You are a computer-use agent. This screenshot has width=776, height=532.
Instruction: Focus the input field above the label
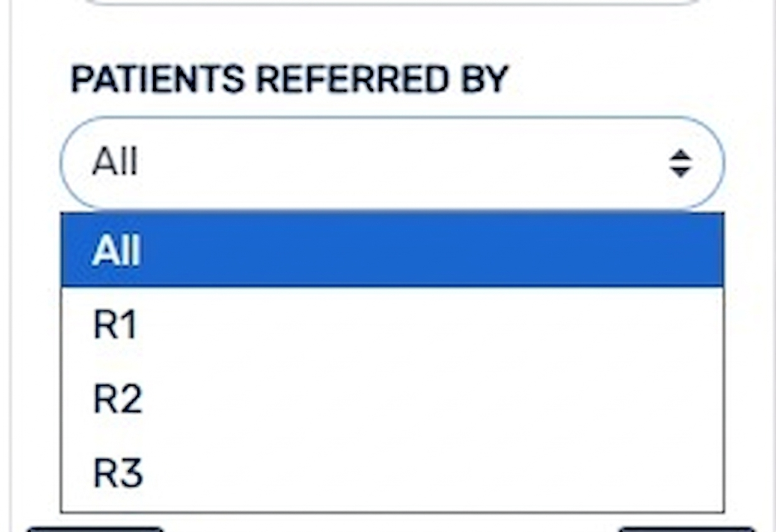pos(392,2)
